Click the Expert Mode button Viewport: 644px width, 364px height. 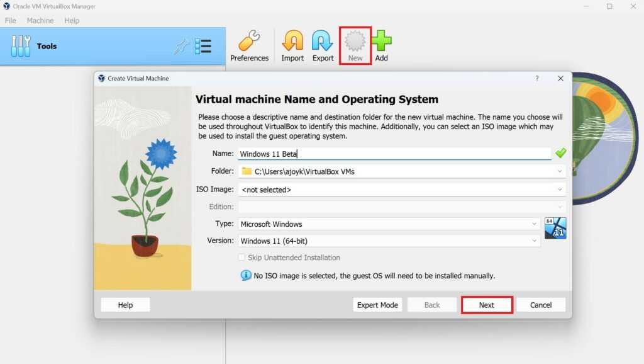point(377,305)
